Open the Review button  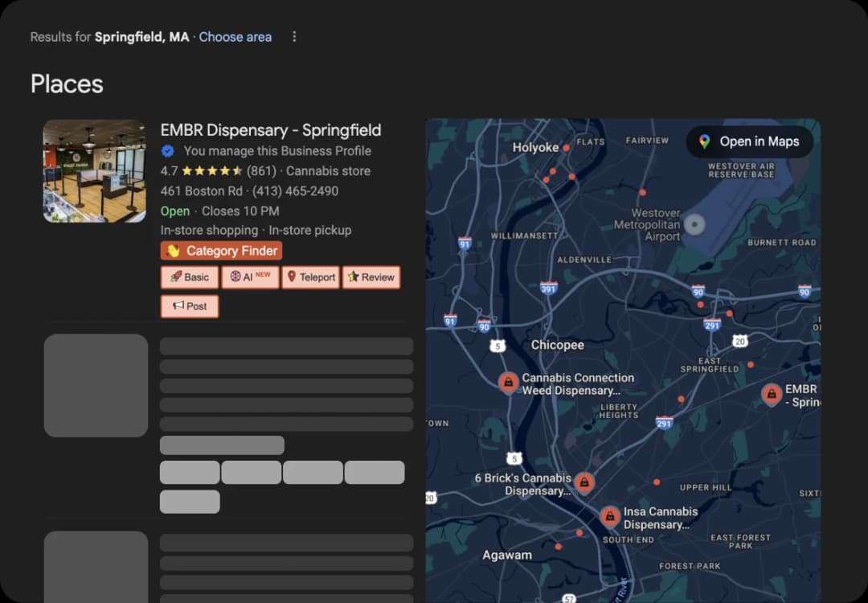(371, 277)
